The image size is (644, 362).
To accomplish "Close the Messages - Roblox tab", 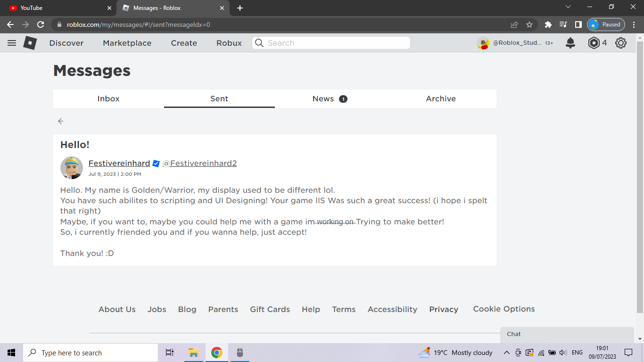I will tap(222, 8).
